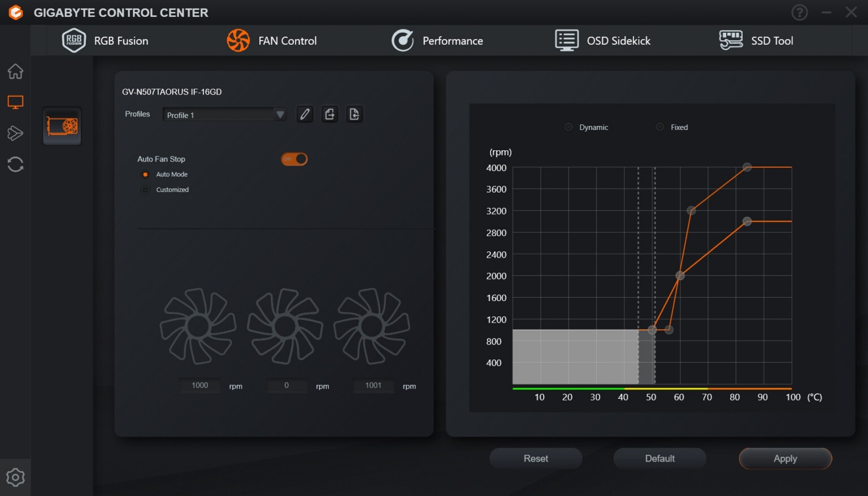This screenshot has width=868, height=496.
Task: Select the Auto Mode radio button
Action: 145,175
